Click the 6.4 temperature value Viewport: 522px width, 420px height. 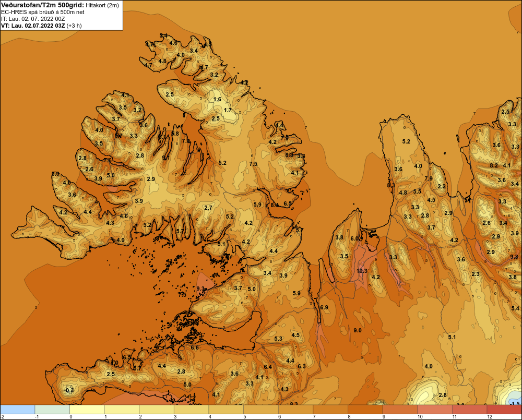(268, 367)
